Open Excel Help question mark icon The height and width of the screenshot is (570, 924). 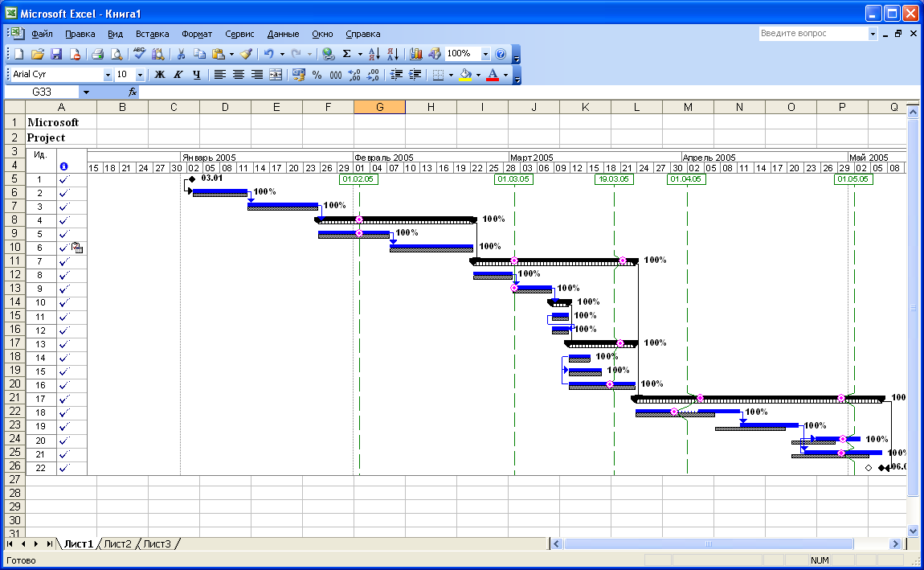coord(501,54)
